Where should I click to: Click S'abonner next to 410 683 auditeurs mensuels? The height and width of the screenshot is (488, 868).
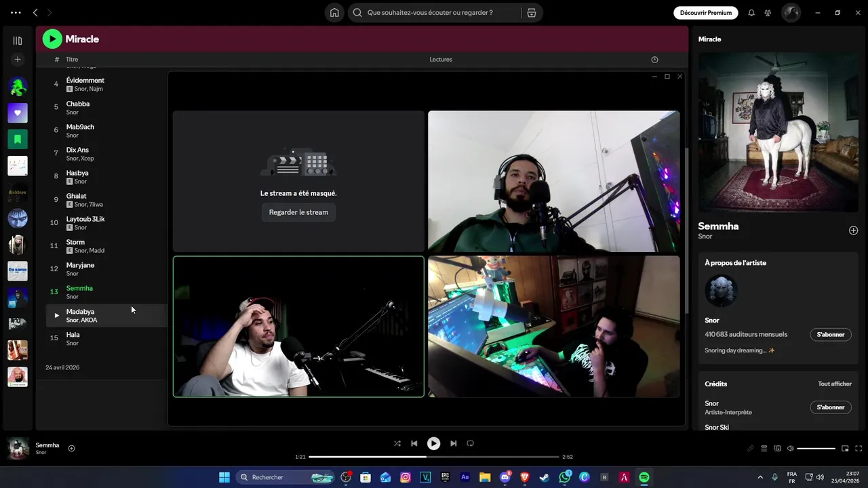[831, 334]
